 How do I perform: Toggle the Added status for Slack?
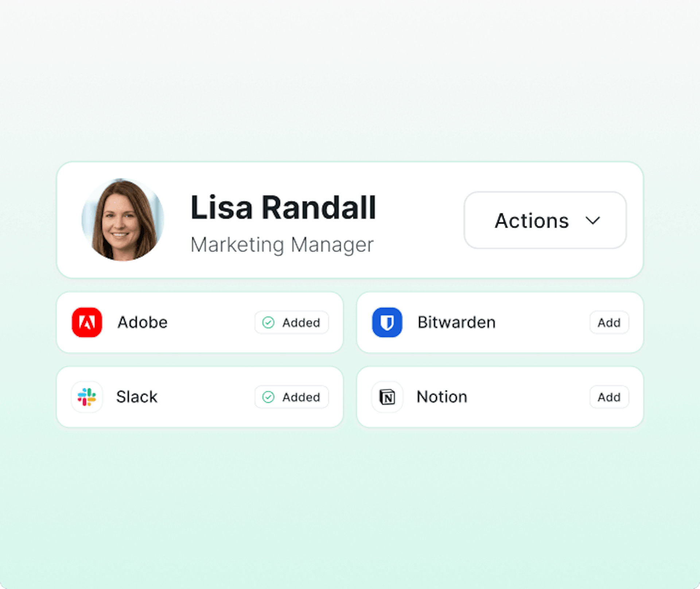292,397
